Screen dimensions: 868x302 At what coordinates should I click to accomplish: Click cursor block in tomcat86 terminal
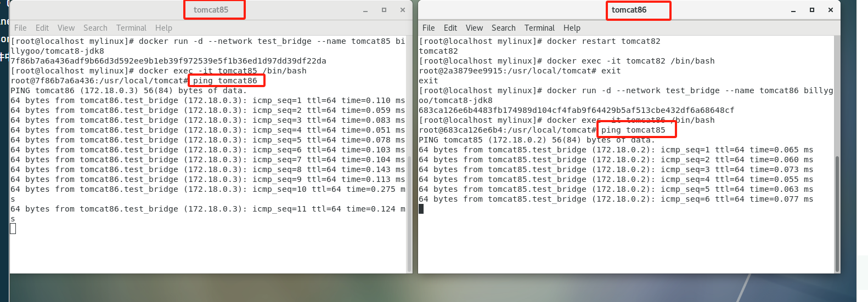pyautogui.click(x=421, y=209)
